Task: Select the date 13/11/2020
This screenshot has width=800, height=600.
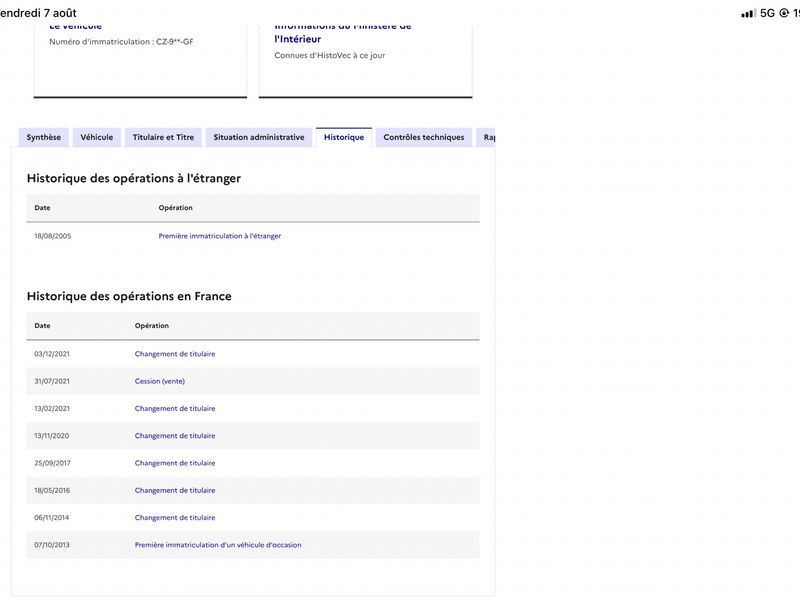Action: pos(52,436)
